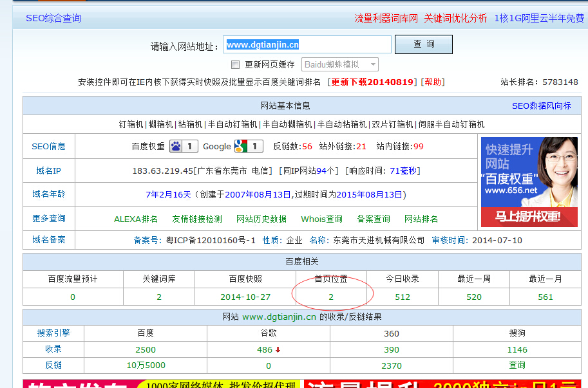Click the 今日收录 value 512
Viewport: 588px width, 388px height.
403,297
